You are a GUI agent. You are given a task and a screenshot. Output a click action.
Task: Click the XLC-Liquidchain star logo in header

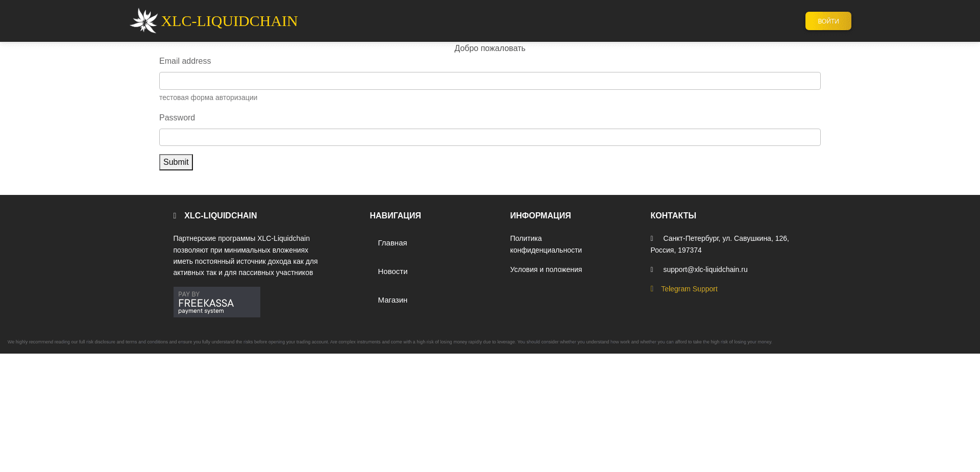pyautogui.click(x=143, y=20)
